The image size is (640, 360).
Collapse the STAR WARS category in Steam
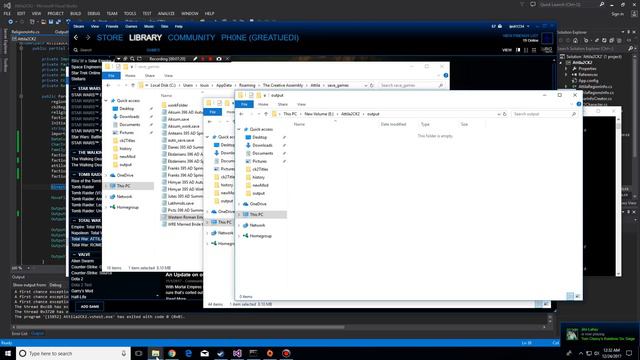click(x=74, y=88)
